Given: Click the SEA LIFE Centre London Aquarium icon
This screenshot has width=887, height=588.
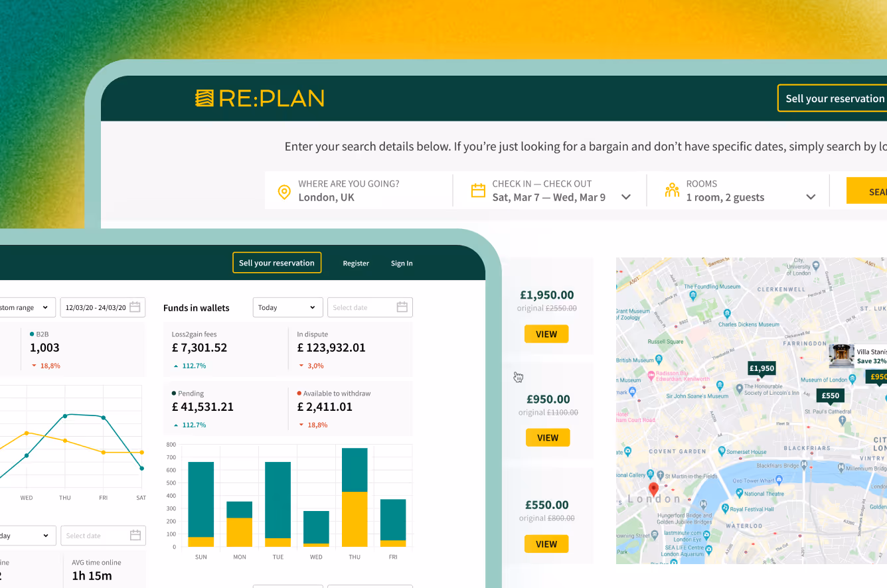Looking at the screenshot, I should point(709,550).
